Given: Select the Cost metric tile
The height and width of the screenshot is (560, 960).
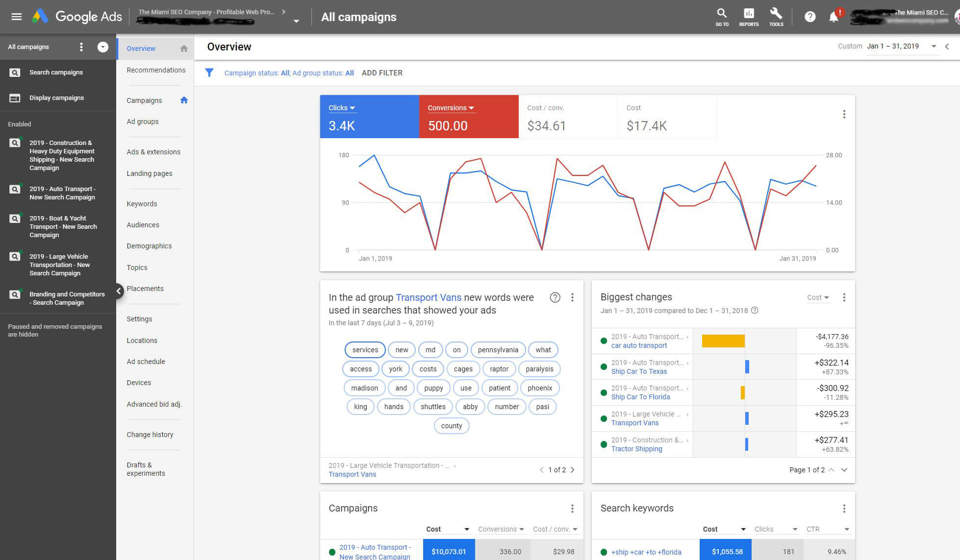Looking at the screenshot, I should pyautogui.click(x=667, y=117).
